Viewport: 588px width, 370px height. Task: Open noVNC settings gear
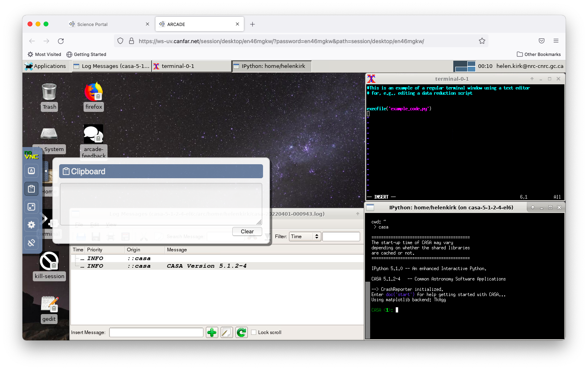coord(32,225)
